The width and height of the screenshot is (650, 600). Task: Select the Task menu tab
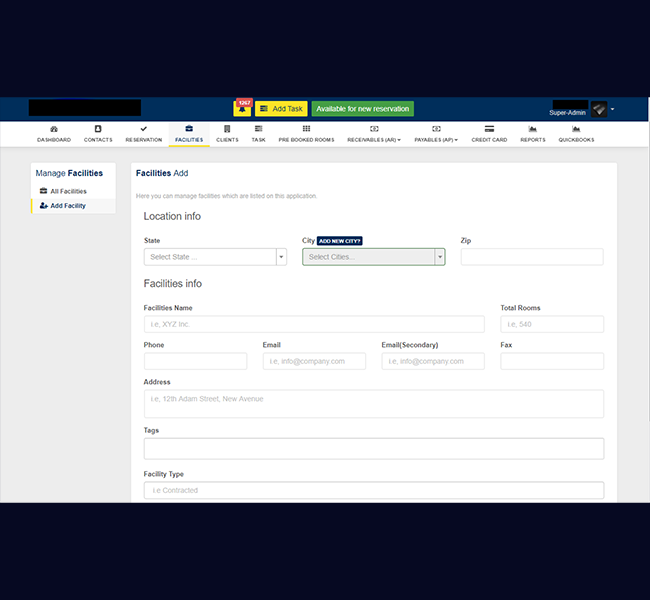[258, 134]
